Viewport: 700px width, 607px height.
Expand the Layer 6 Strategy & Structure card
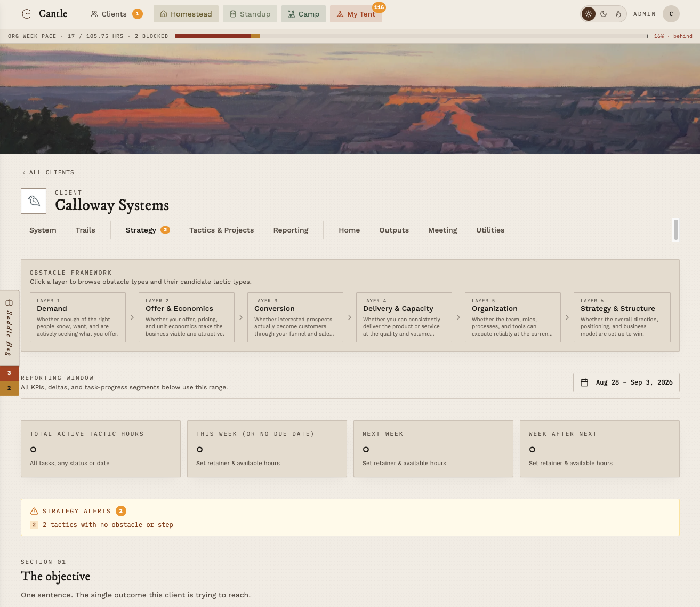622,317
